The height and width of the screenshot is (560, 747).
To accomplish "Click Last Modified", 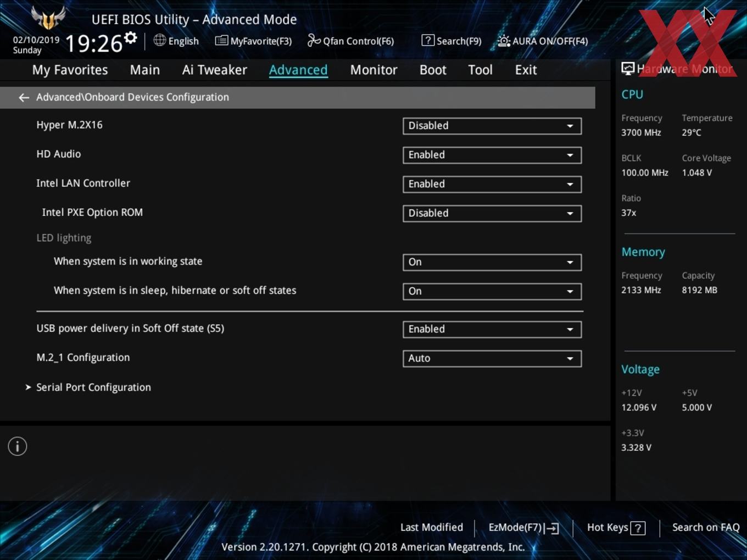I will tap(432, 527).
